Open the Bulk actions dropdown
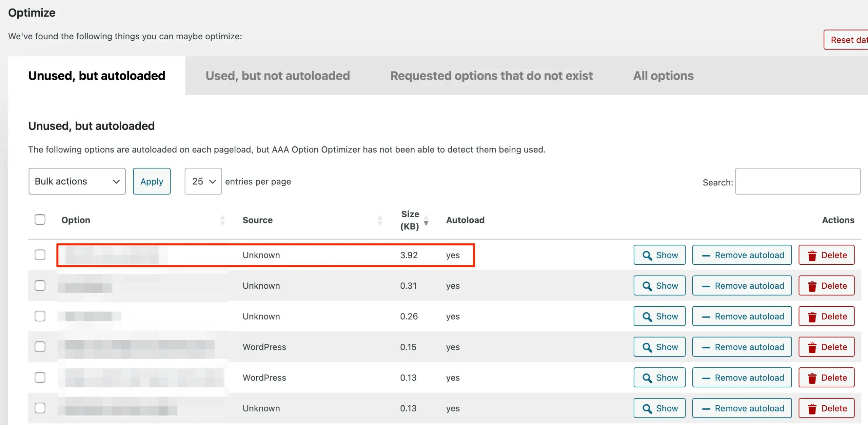Image resolution: width=868 pixels, height=425 pixels. point(77,181)
